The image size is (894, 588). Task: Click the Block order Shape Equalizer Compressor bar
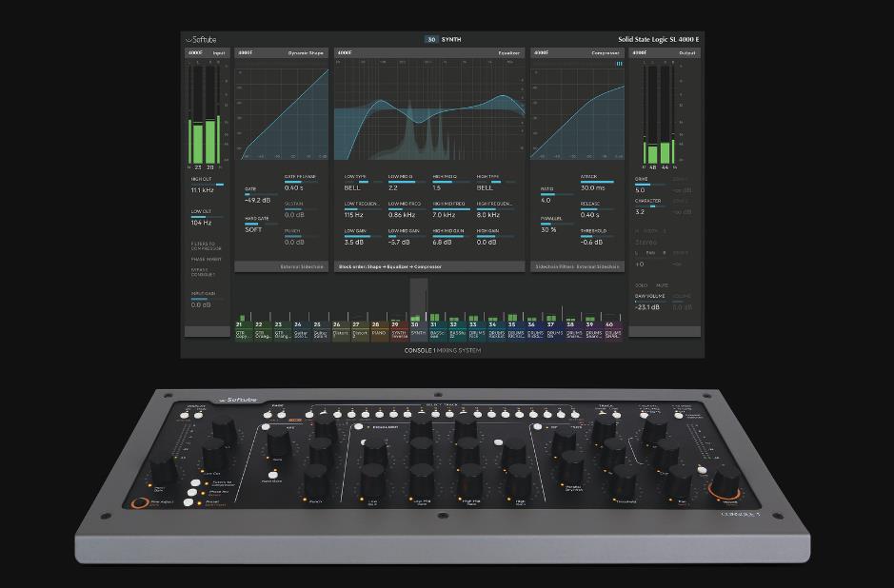429,266
